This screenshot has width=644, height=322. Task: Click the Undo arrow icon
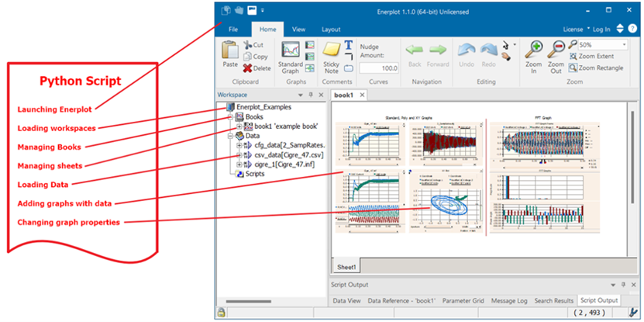[467, 50]
